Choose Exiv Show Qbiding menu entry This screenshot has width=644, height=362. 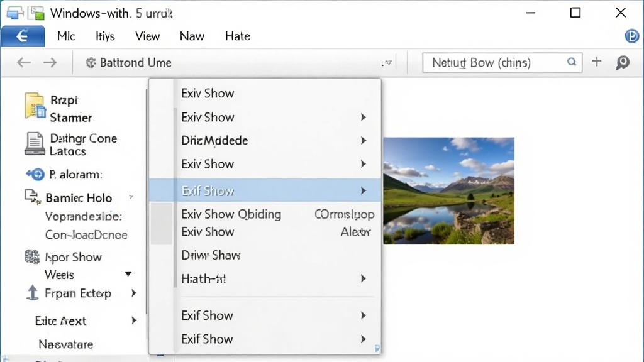point(265,214)
